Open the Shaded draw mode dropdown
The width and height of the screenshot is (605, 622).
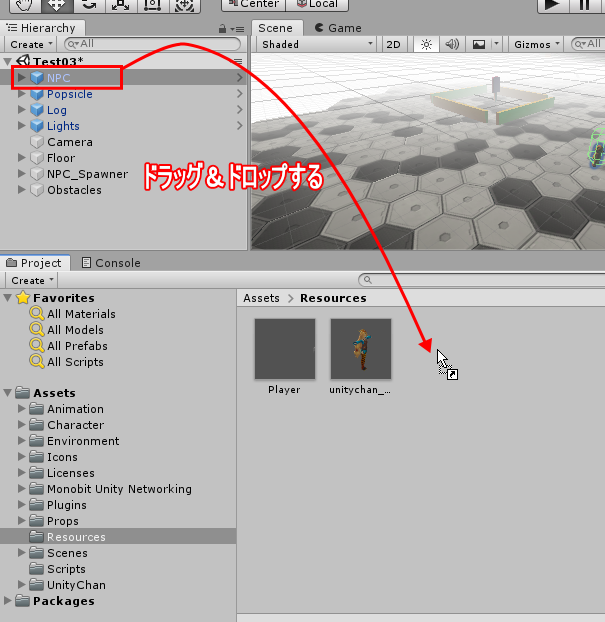pos(317,44)
